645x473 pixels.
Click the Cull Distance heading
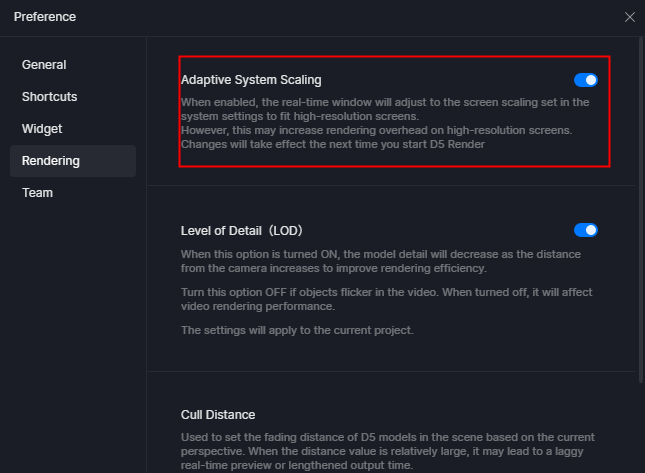(218, 415)
